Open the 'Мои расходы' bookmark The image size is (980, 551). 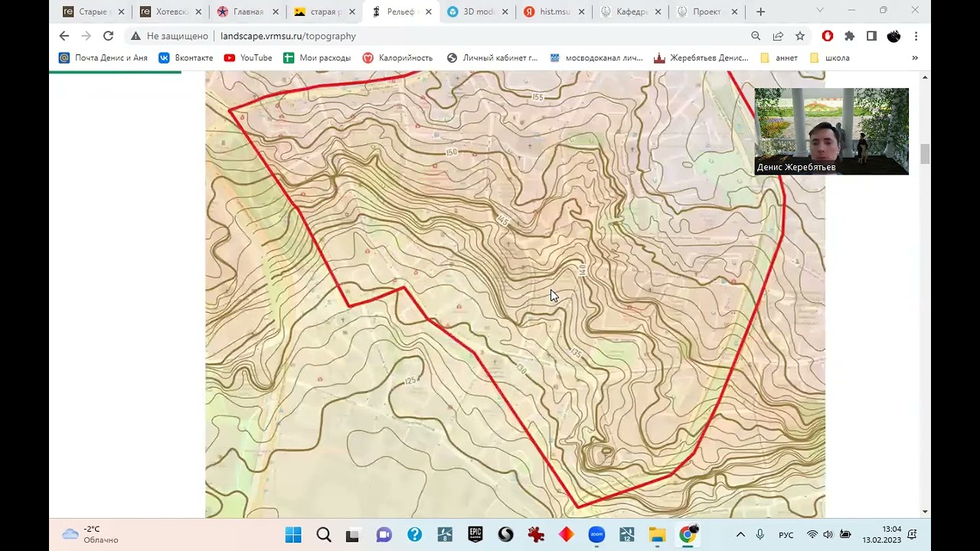click(317, 57)
